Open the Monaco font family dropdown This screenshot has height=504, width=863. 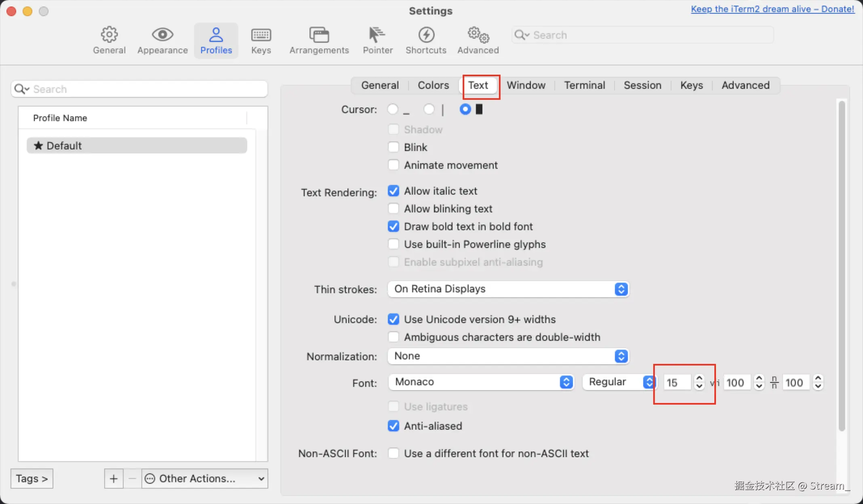pyautogui.click(x=481, y=382)
